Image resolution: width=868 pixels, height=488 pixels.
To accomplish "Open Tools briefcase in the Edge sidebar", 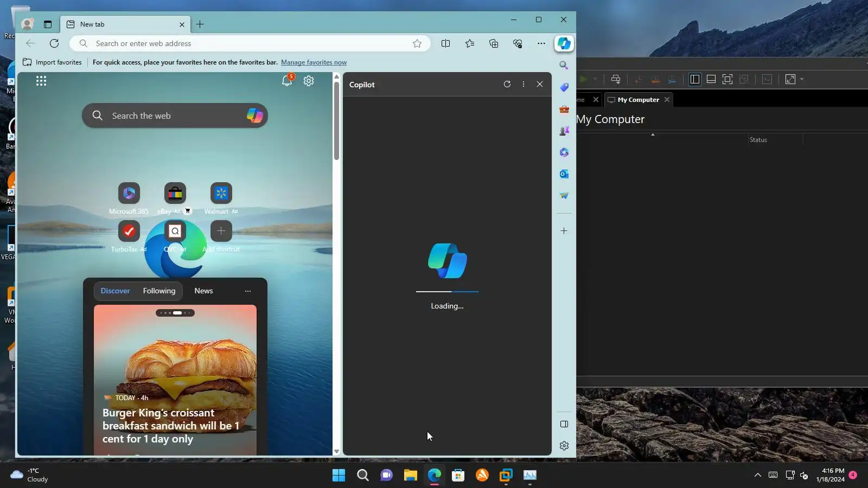I will (x=564, y=109).
